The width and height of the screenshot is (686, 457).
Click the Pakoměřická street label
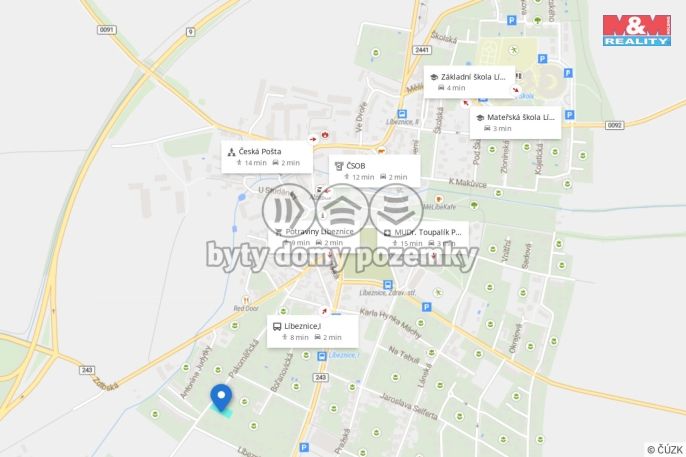[x=245, y=359]
